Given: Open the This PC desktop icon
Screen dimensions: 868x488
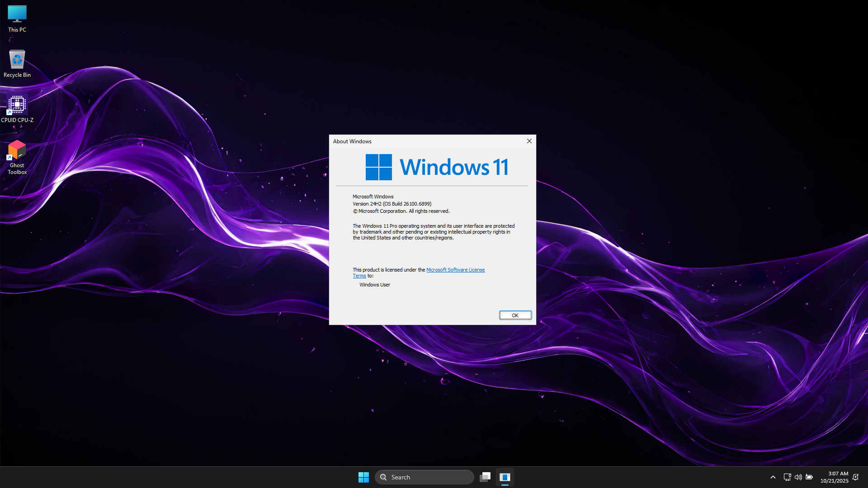Looking at the screenshot, I should (x=17, y=19).
